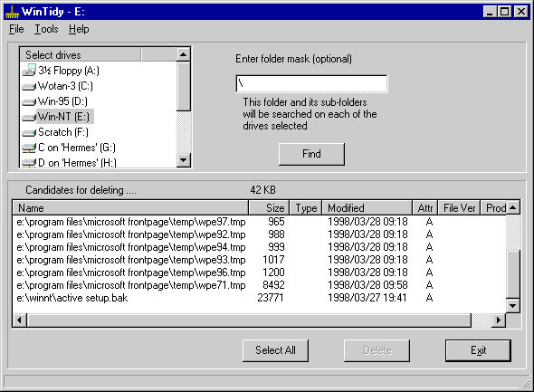Click the Find button
Image resolution: width=534 pixels, height=392 pixels.
311,154
